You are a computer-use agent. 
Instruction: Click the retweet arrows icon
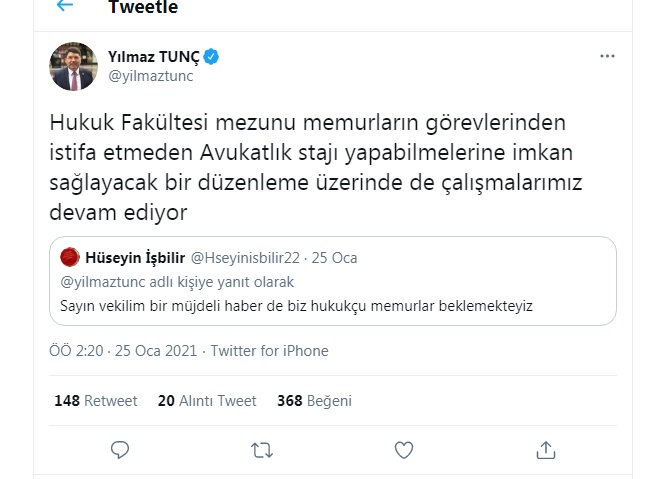(261, 449)
